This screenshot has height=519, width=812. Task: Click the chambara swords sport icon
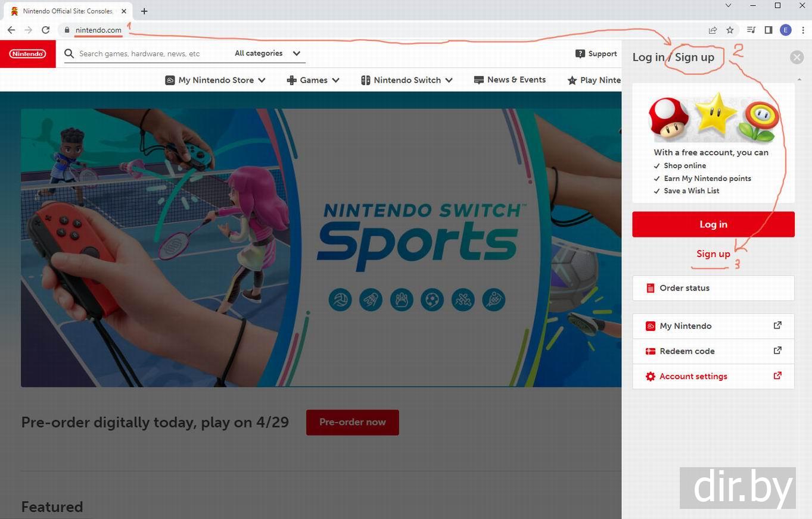(x=463, y=299)
